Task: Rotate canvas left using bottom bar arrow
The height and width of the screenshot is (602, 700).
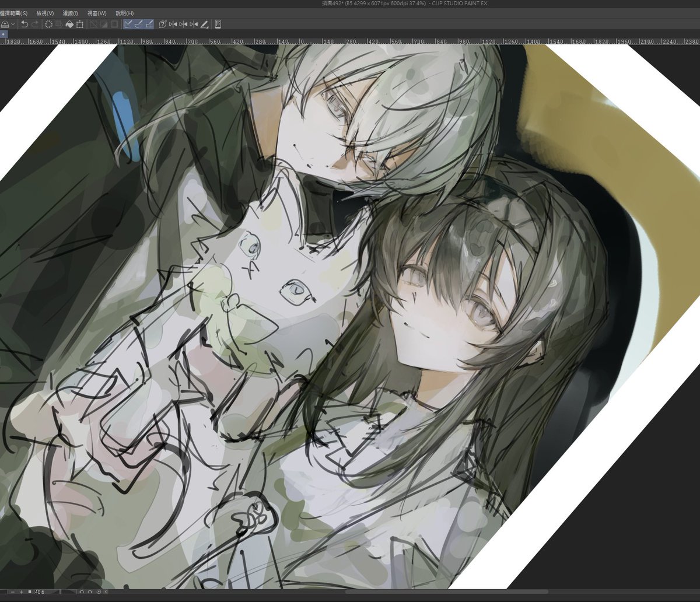Action: (x=82, y=591)
